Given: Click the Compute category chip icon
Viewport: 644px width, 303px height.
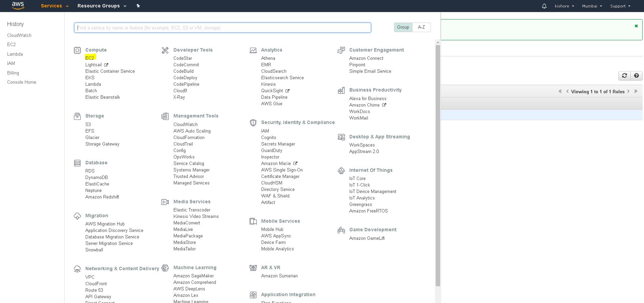Looking at the screenshot, I should 78,50.
